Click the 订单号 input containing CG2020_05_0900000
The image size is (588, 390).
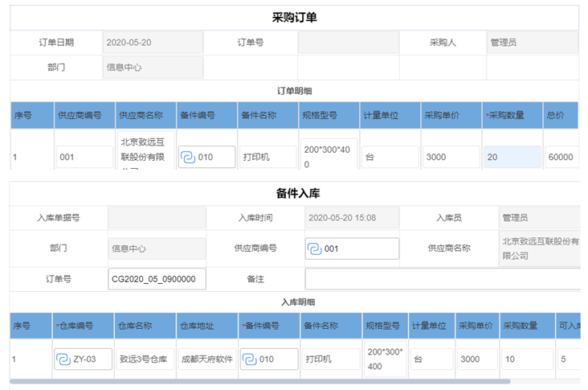tap(157, 279)
